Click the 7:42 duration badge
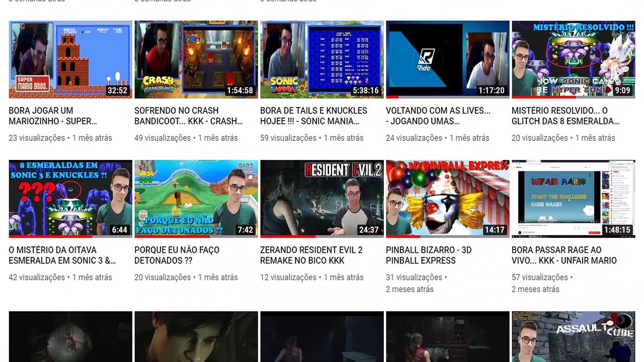Image resolution: width=644 pixels, height=362 pixels. 246,230
